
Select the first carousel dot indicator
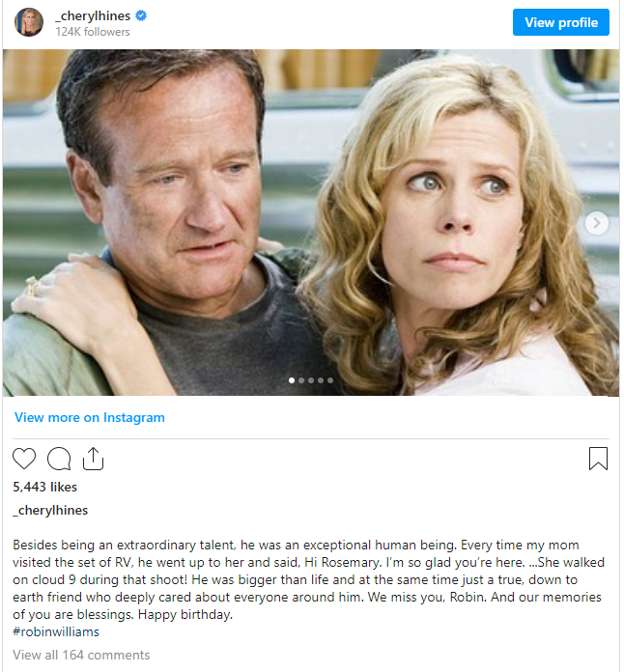tap(292, 380)
